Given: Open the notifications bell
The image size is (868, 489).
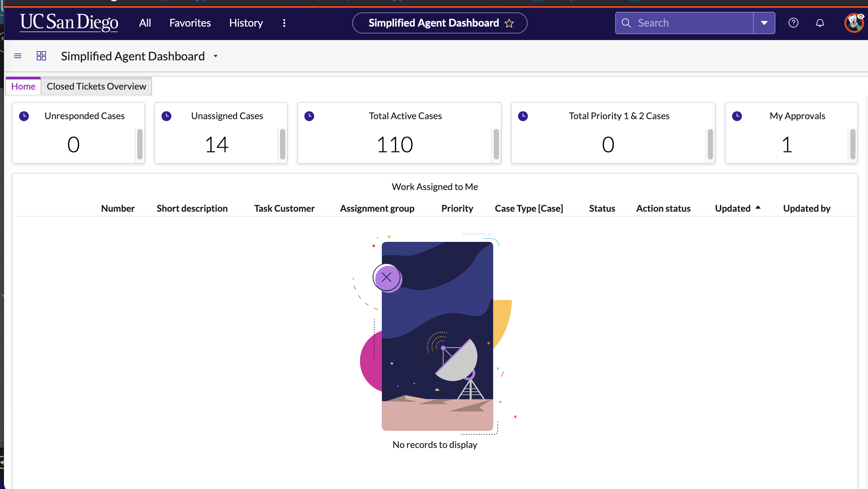Looking at the screenshot, I should coord(819,23).
